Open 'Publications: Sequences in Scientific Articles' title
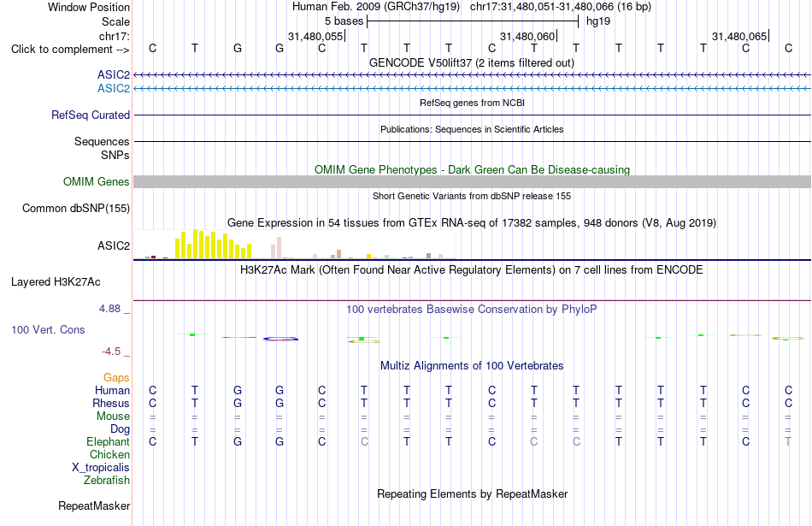 472,129
